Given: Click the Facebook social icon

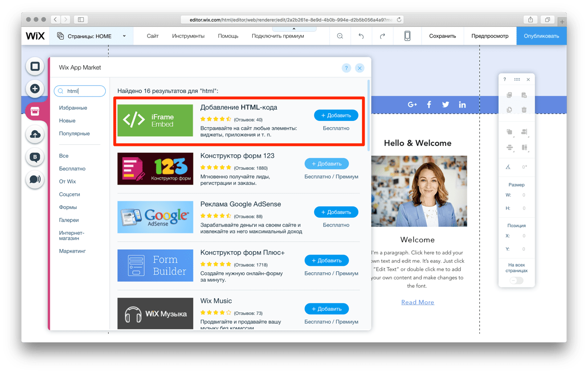Looking at the screenshot, I should (429, 104).
